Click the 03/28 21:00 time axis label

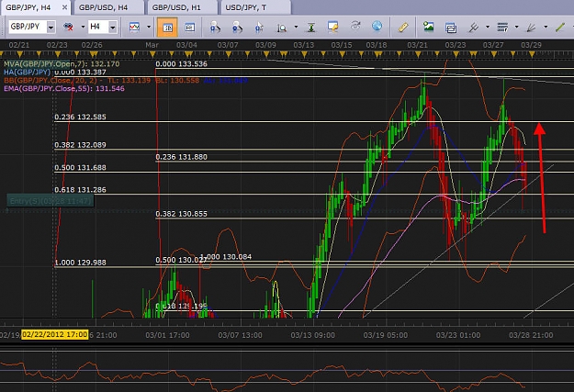(531, 335)
